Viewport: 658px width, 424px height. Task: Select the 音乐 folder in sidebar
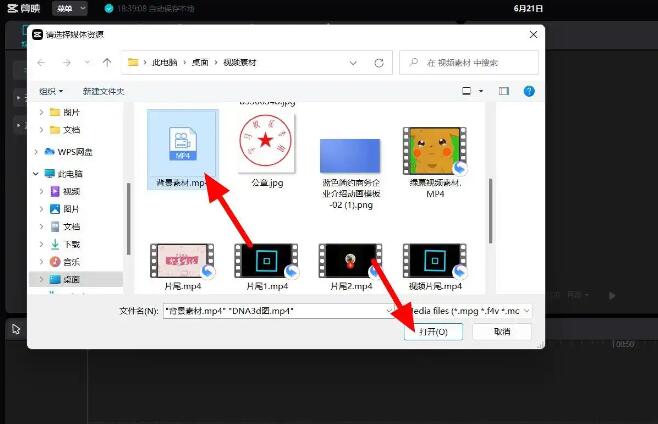point(71,262)
